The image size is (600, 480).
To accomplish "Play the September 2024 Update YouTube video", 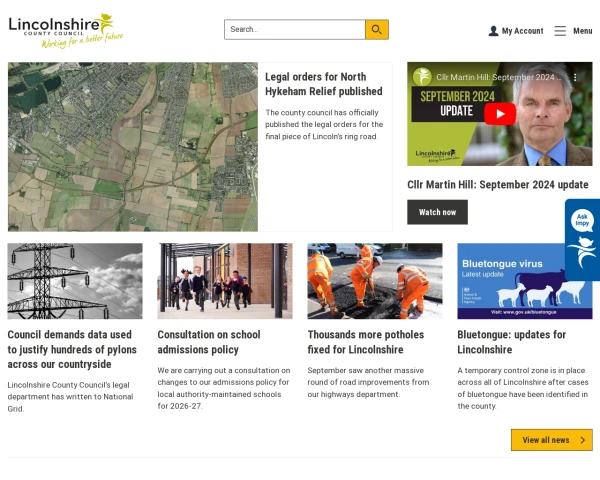I will coord(500,114).
